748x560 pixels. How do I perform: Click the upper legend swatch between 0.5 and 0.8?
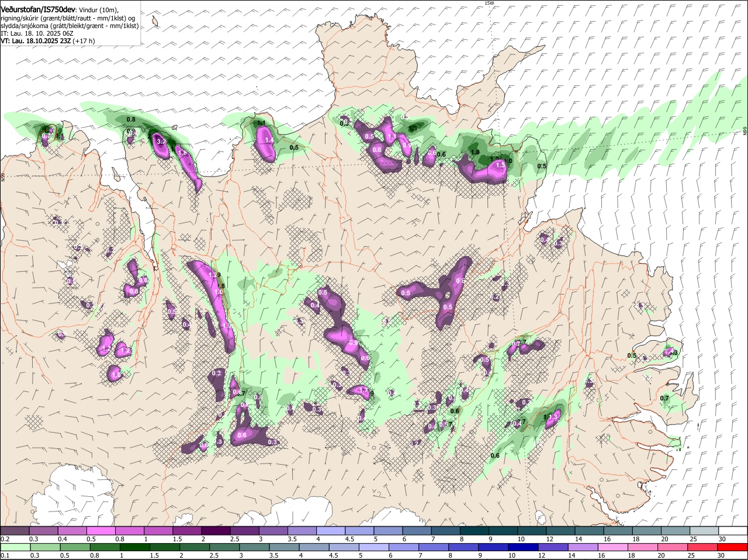tap(101, 530)
